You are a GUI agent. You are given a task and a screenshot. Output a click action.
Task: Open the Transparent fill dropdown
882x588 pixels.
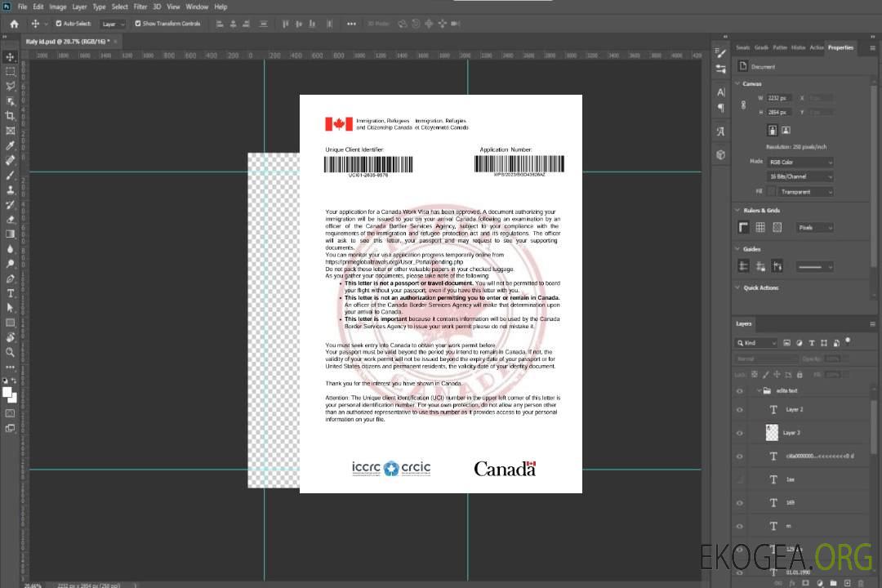805,192
